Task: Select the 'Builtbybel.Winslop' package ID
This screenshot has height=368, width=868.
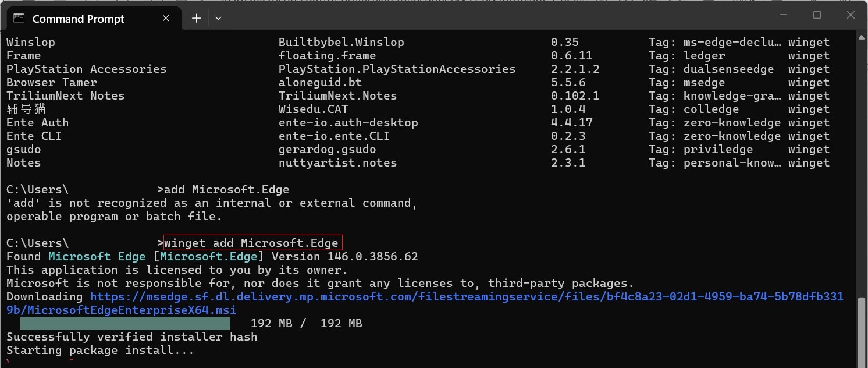Action: tap(341, 43)
